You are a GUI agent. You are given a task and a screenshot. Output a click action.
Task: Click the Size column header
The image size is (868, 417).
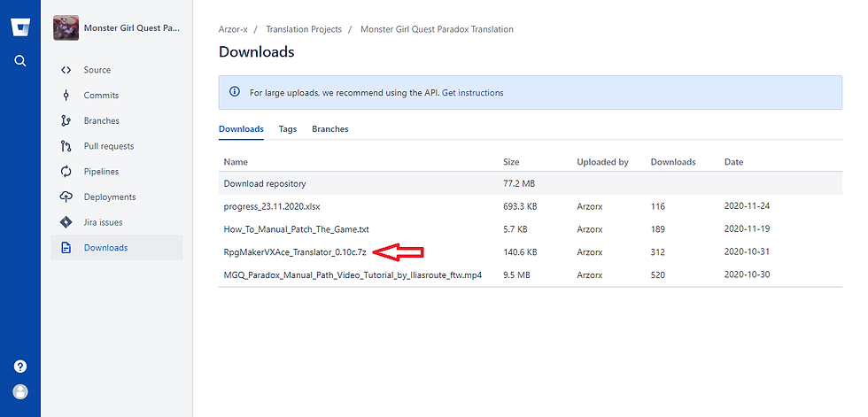click(x=511, y=162)
